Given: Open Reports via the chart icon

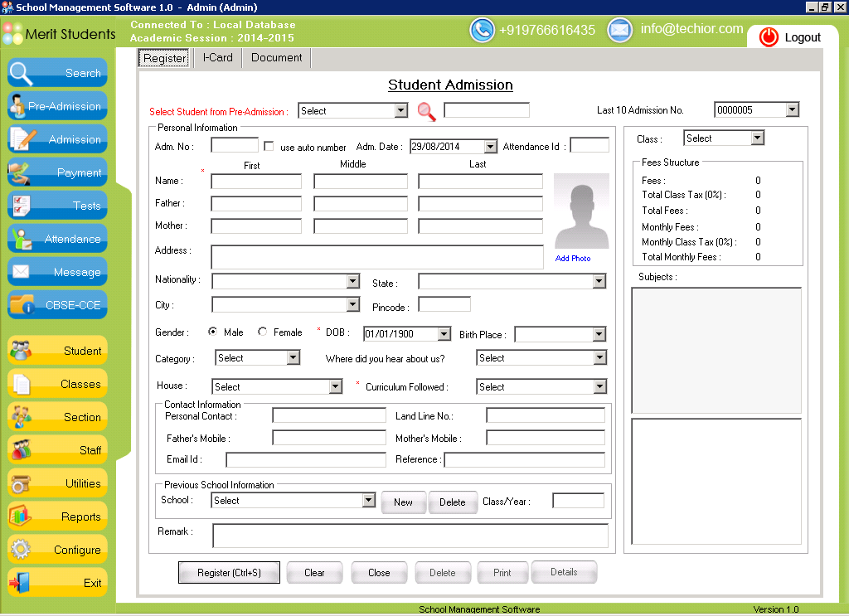Looking at the screenshot, I should tap(20, 517).
